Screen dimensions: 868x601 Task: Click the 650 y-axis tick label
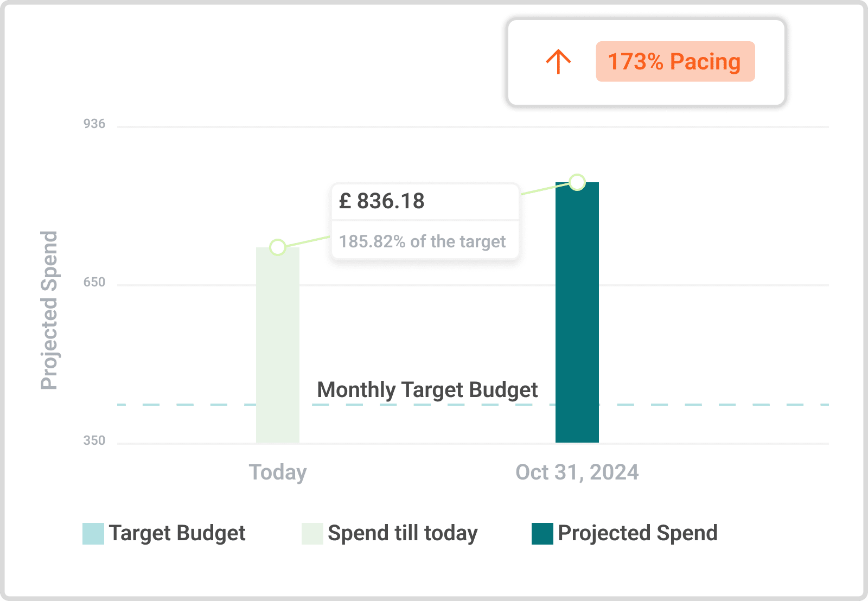(94, 282)
